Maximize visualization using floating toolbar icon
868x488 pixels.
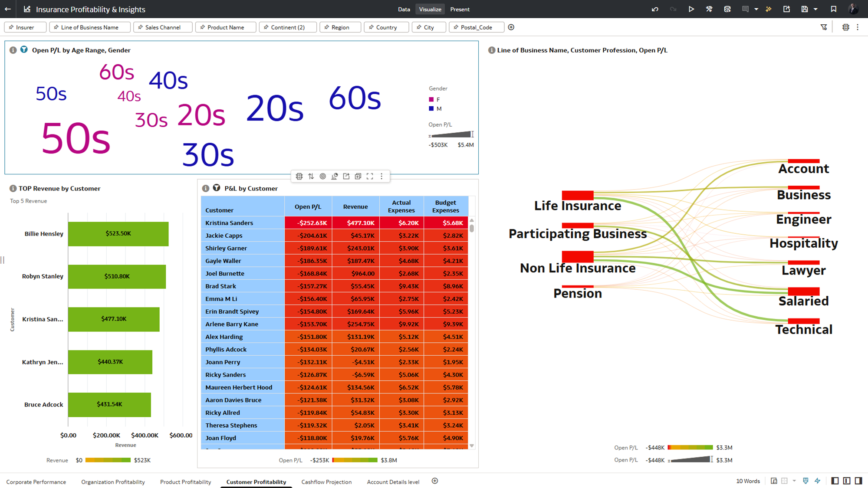click(x=370, y=176)
